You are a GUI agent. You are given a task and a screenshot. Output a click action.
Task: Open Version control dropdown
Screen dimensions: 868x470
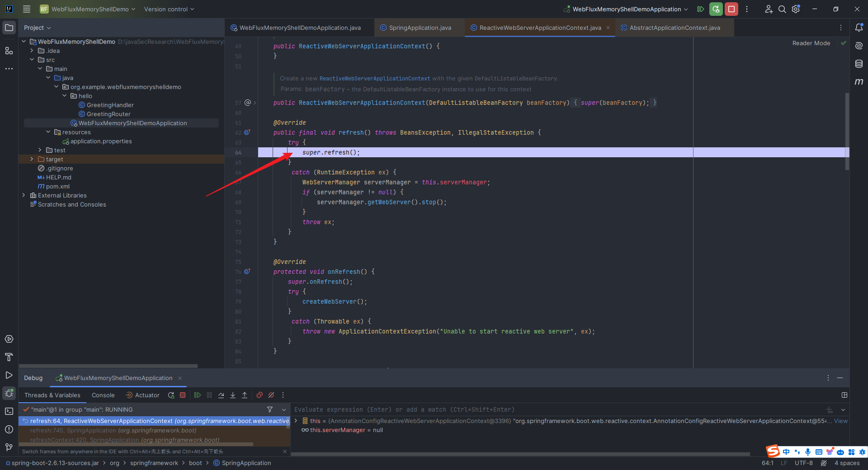(169, 9)
